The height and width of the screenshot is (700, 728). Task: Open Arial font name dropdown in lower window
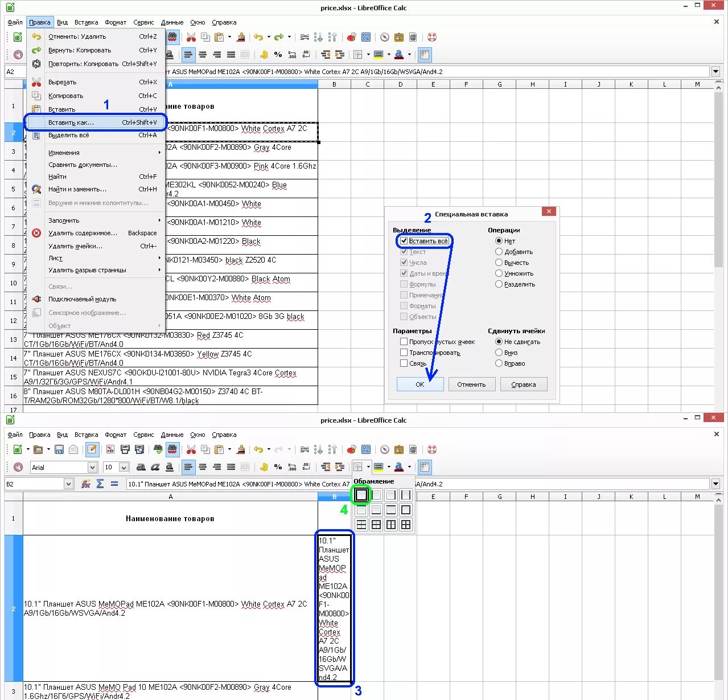(93, 467)
